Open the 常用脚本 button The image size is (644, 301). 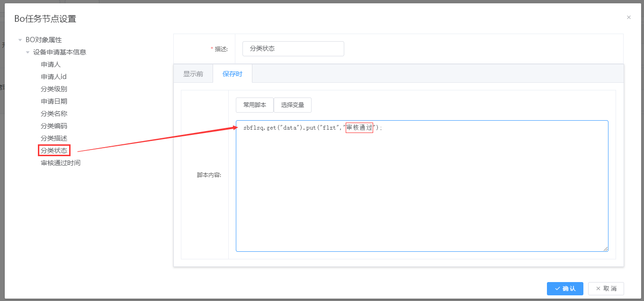point(255,105)
